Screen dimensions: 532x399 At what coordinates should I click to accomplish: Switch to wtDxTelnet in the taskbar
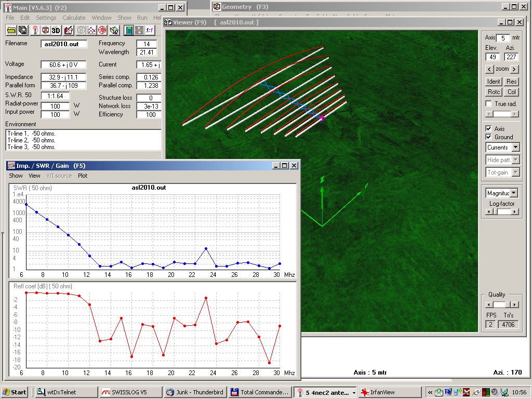pyautogui.click(x=66, y=392)
